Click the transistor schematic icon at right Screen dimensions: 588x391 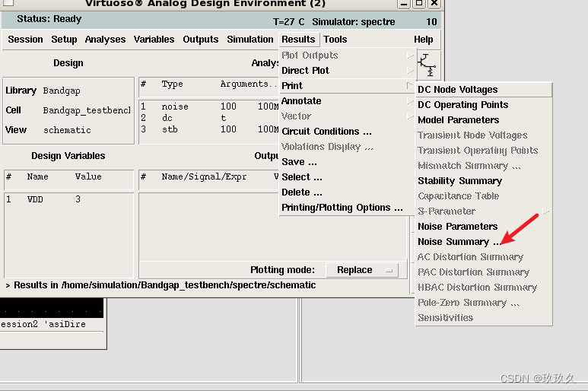[427, 65]
